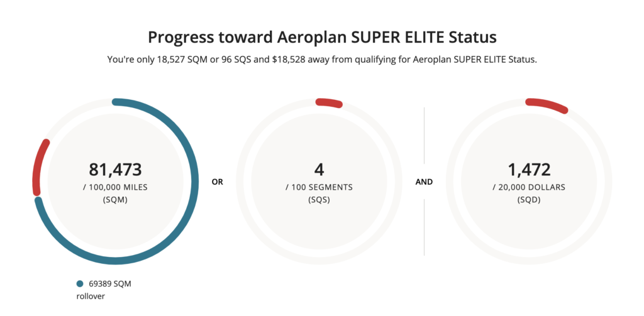Select the red arc on the SQM ring

pos(38,166)
